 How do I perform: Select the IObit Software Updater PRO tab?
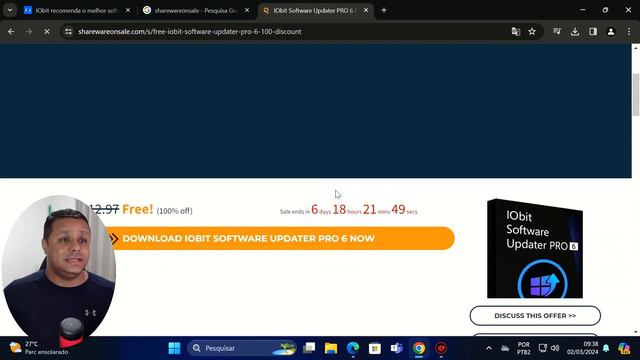click(x=315, y=11)
